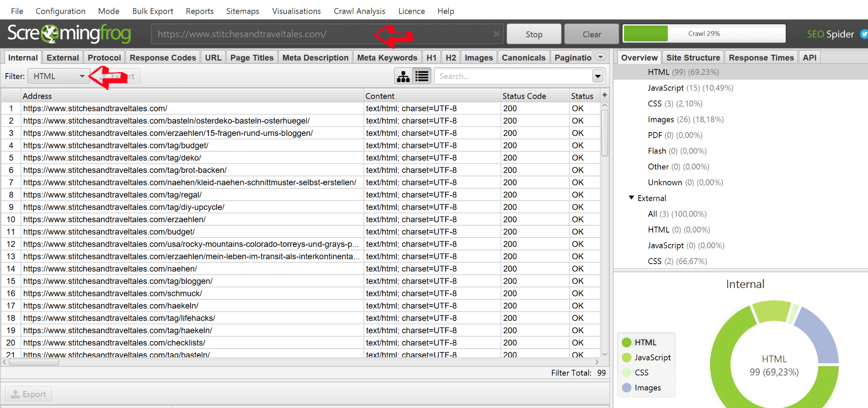Open the Bulk Export menu
The width and height of the screenshot is (868, 408).
(x=153, y=11)
